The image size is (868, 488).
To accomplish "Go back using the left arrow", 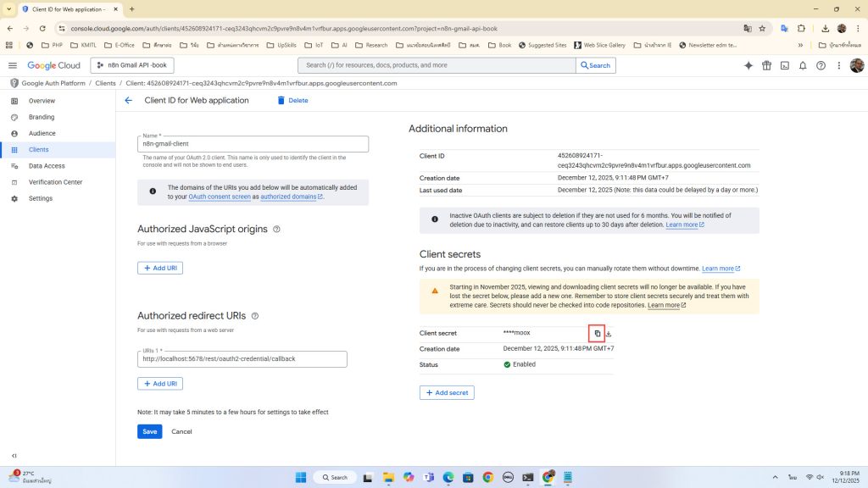I will [x=129, y=100].
